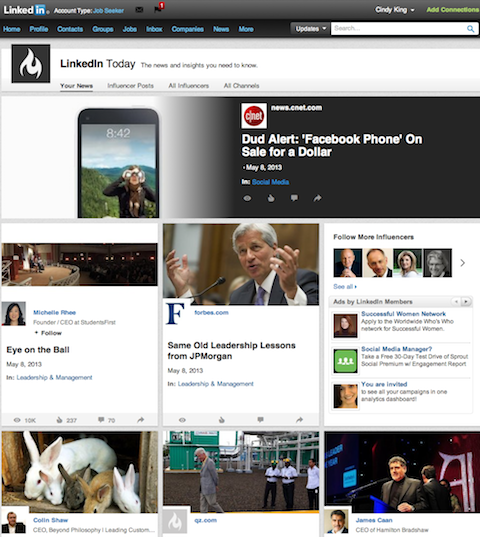Image resolution: width=480 pixels, height=537 pixels.
Task: Open the Social Media channel link
Action: point(270,182)
